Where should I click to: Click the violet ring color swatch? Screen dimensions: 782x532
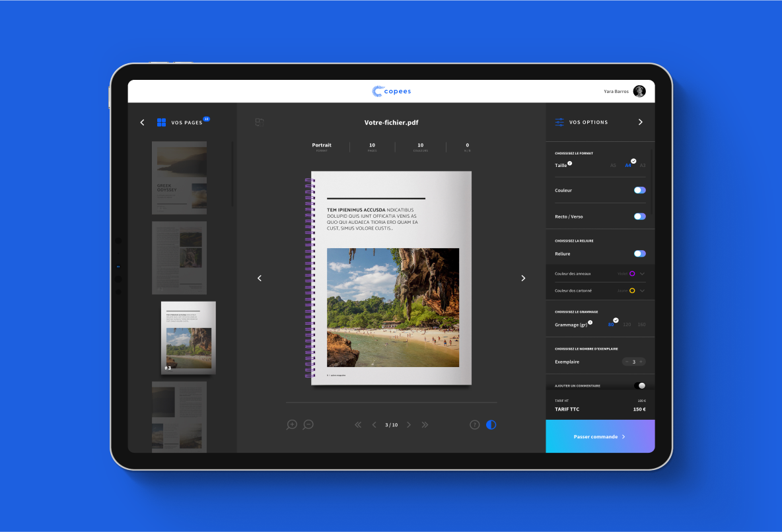[632, 273]
